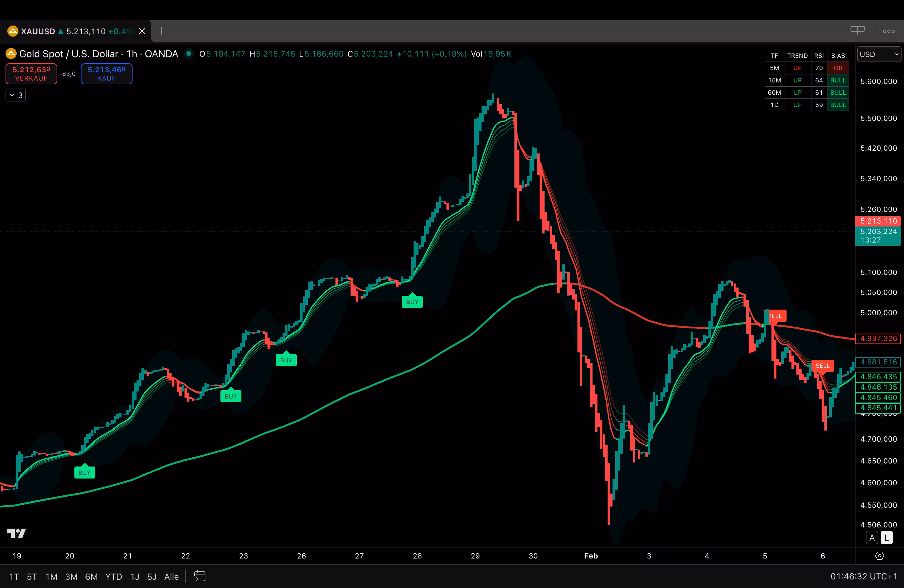This screenshot has height=588, width=904.
Task: Select the 1M time range
Action: [51, 577]
